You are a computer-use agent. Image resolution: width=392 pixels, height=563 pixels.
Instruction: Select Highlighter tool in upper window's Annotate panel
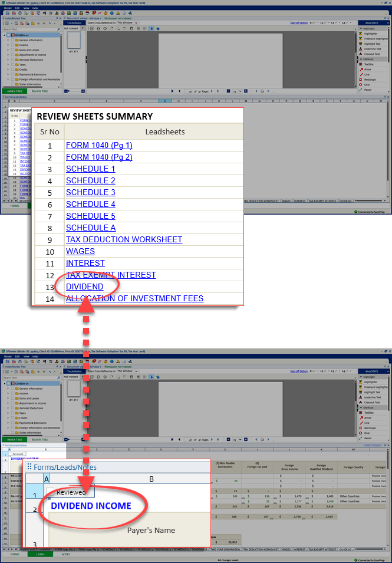tap(372, 33)
